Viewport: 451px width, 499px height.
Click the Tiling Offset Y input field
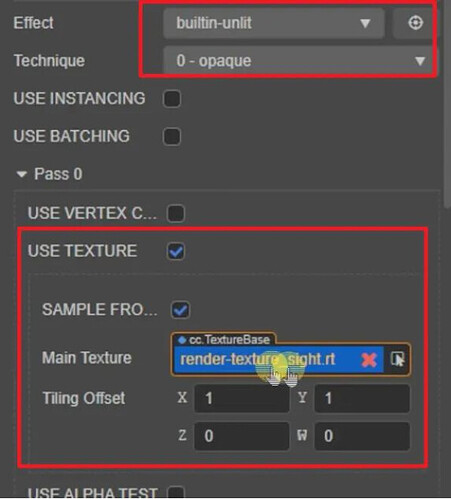(362, 398)
